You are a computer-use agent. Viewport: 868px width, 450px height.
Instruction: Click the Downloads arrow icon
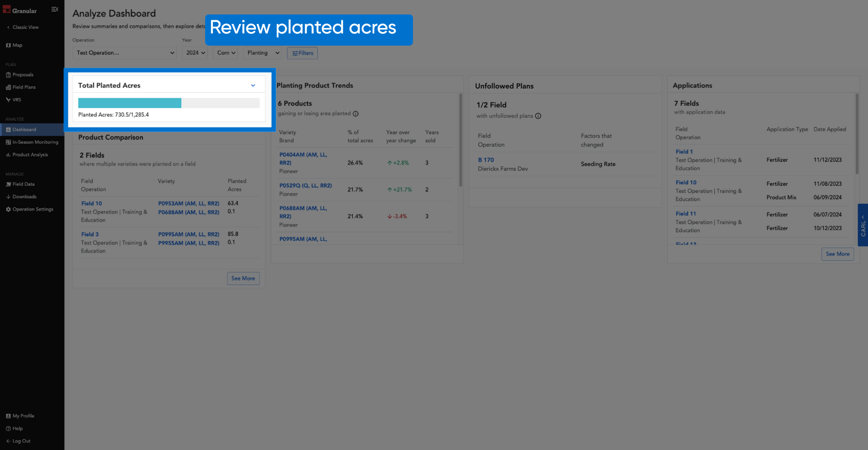8,197
